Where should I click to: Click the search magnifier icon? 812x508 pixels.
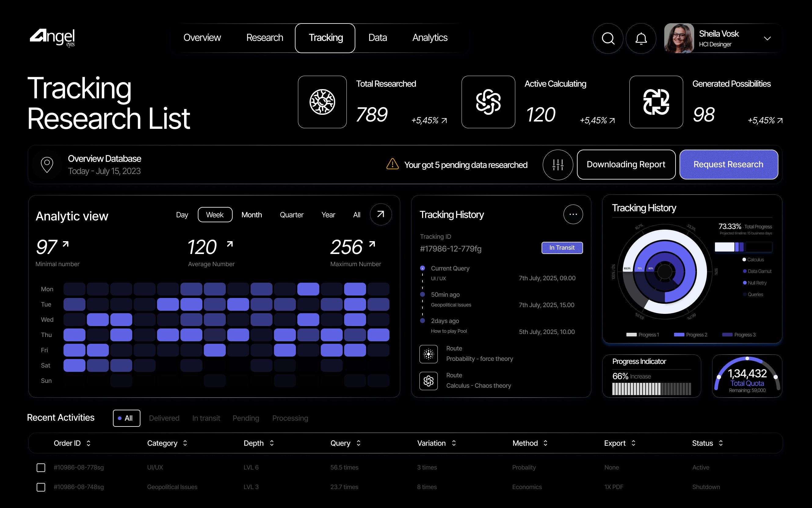608,38
